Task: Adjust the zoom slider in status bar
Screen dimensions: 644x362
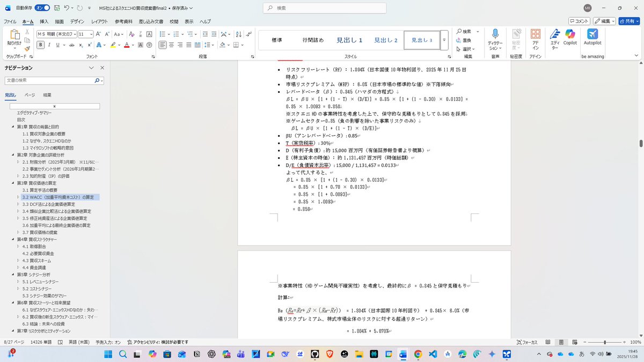Action: pyautogui.click(x=604, y=342)
